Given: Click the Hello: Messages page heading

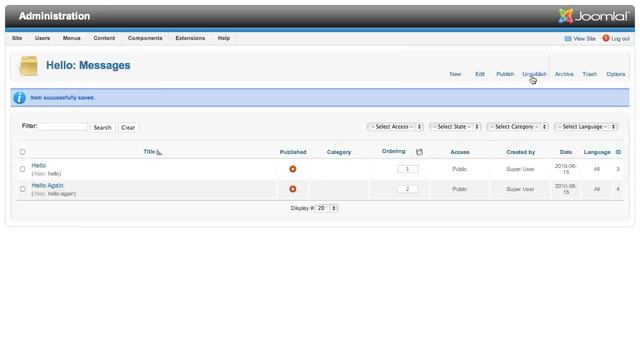Looking at the screenshot, I should [x=88, y=65].
